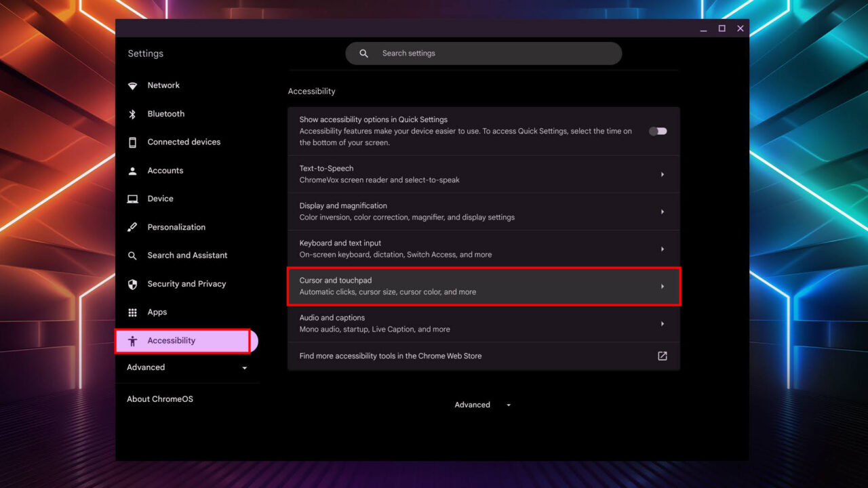The height and width of the screenshot is (488, 868).
Task: Select the Security and Privacy shield icon
Action: (133, 284)
